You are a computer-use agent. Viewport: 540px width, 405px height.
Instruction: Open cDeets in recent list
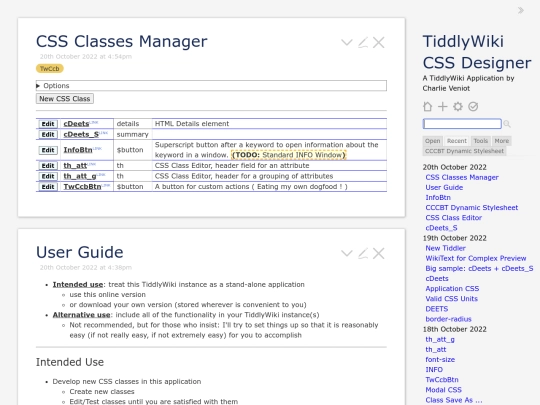pos(437,279)
